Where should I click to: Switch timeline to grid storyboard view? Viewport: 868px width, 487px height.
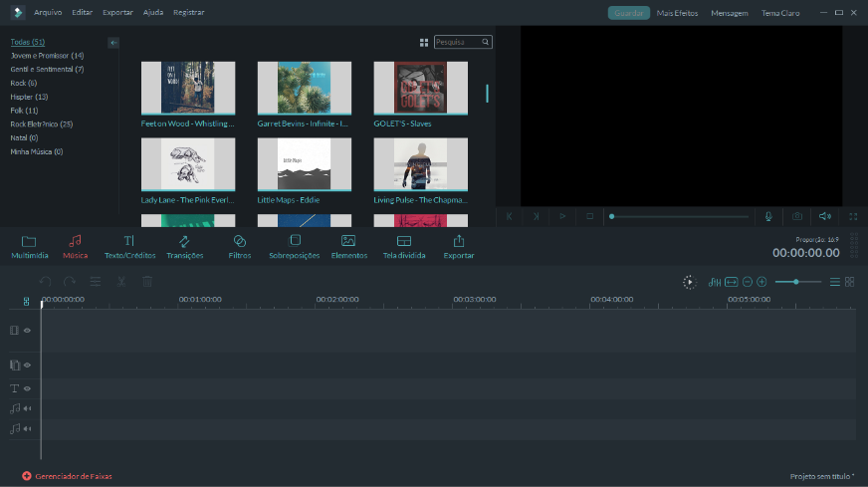[850, 282]
